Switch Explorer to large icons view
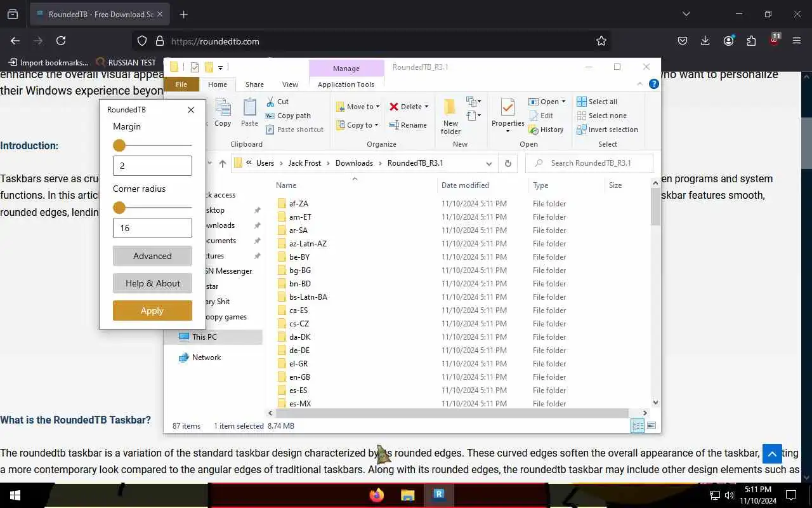 [651, 426]
